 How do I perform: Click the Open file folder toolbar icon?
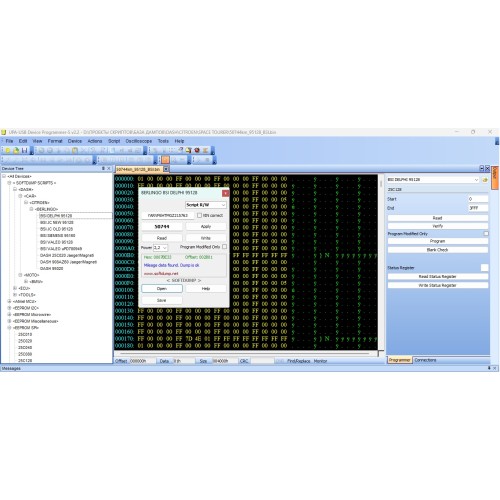tap(16, 150)
